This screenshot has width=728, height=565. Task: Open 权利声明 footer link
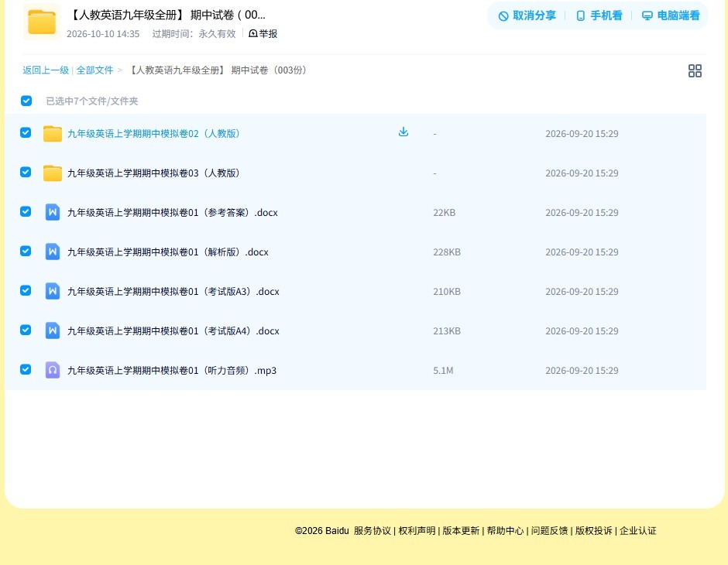click(417, 531)
